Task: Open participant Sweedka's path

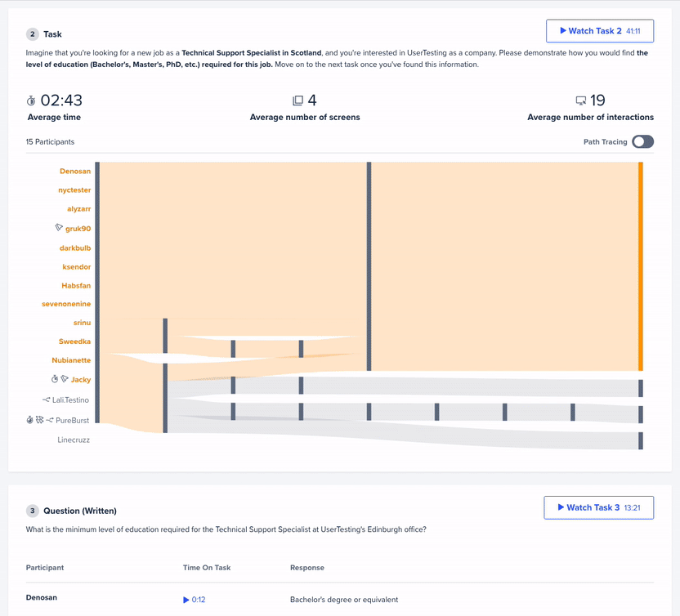Action: [74, 341]
